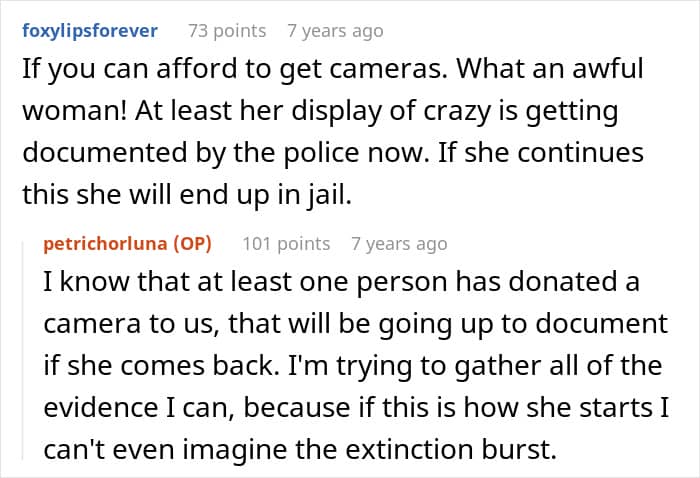Click the (OP) tag beside petrichorluna

pyautogui.click(x=184, y=243)
